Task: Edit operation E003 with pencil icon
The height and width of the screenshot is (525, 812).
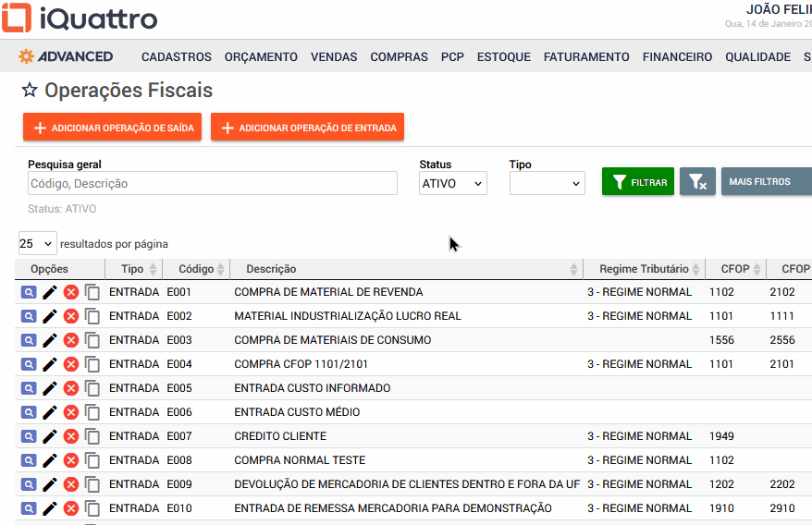Action: pyautogui.click(x=50, y=340)
